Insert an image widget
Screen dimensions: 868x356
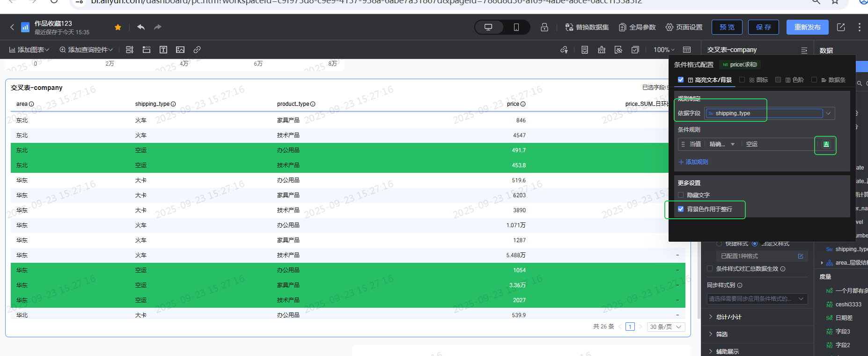[x=180, y=50]
